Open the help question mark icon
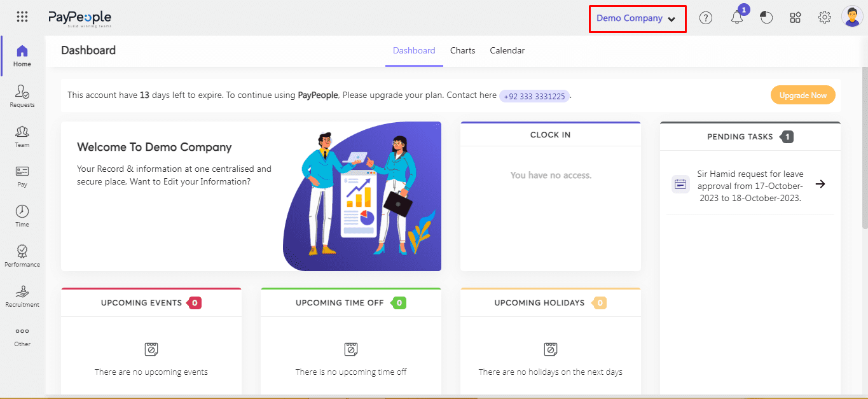 pyautogui.click(x=706, y=18)
